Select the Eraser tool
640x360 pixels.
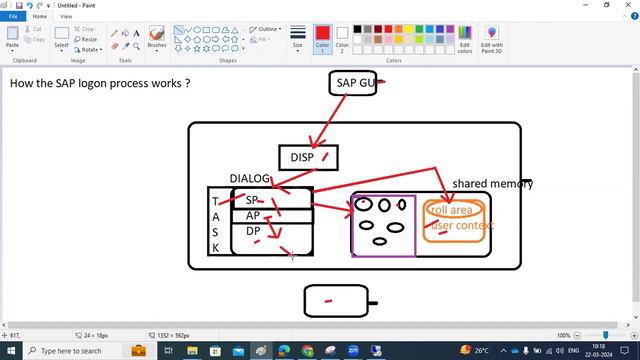pos(115,47)
